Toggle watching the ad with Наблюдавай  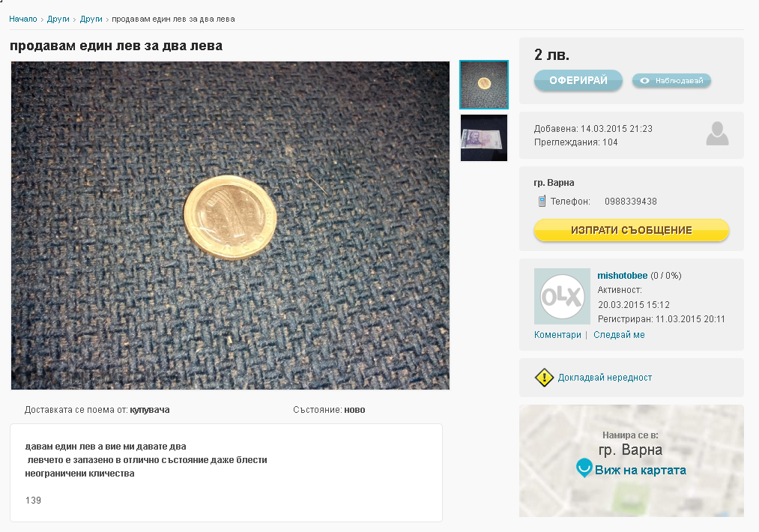point(671,81)
